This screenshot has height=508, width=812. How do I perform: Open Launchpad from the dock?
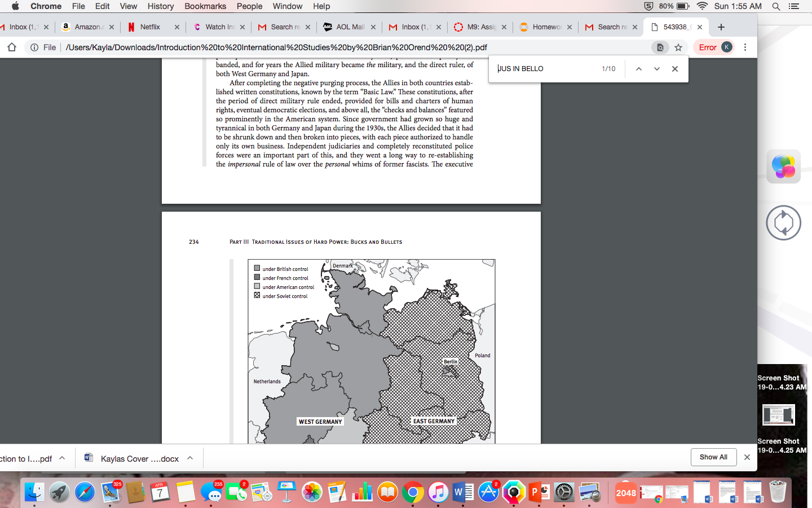(x=59, y=493)
